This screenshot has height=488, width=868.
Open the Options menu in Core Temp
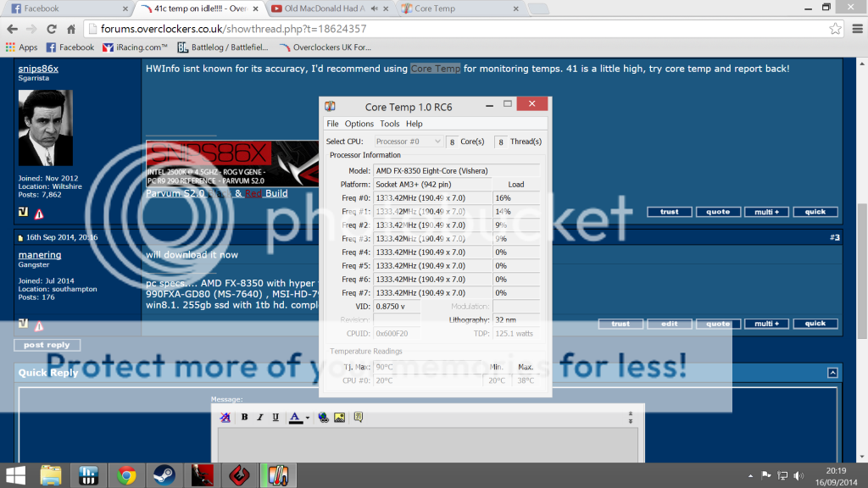(359, 124)
